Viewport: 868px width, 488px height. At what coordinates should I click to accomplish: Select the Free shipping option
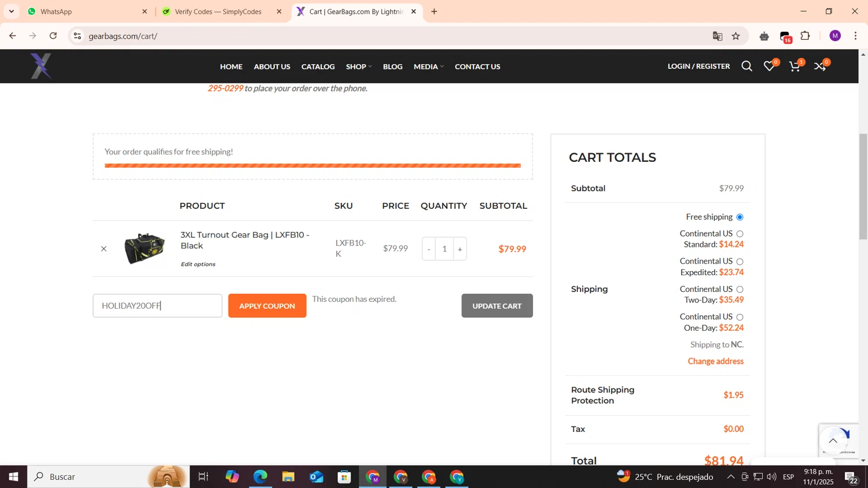[x=740, y=217]
